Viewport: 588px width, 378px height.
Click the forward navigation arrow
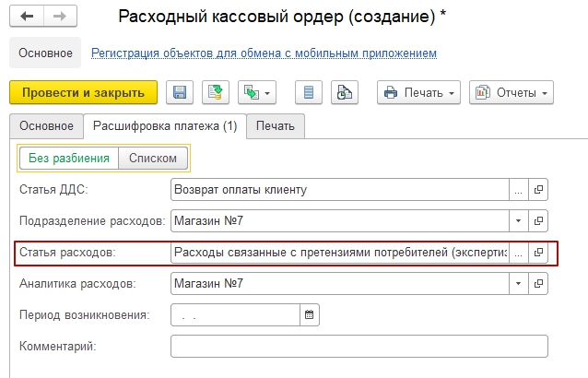(58, 18)
